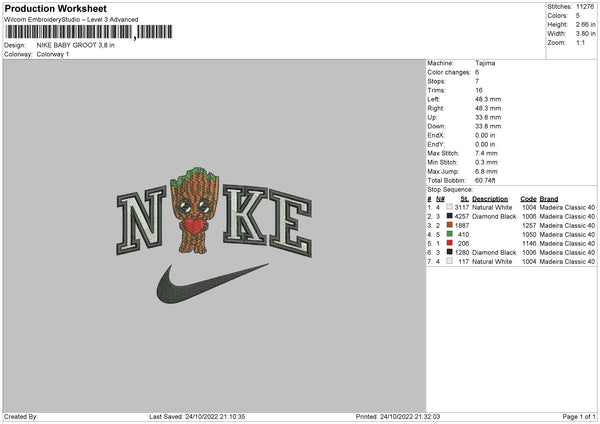Screen dimensions: 600x424
Task: Click the Total Bobbin value 60.74ft
Action: pos(485,181)
